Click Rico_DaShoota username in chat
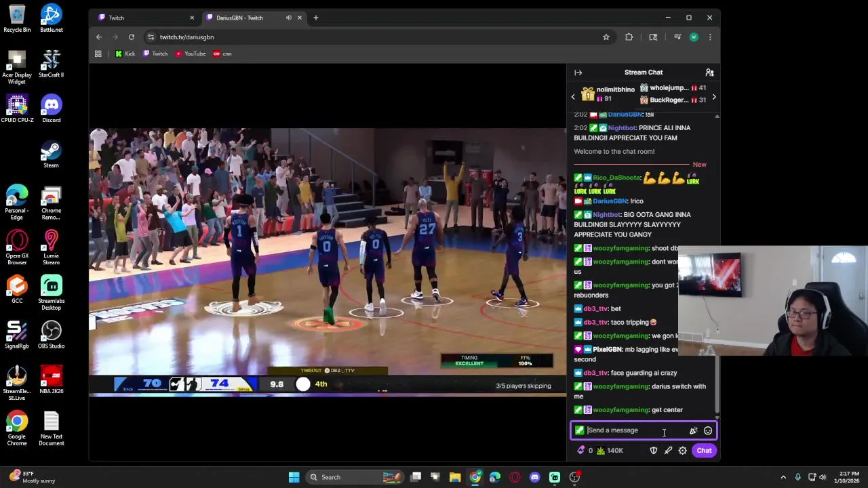Viewport: 868px width, 488px height. click(x=616, y=178)
